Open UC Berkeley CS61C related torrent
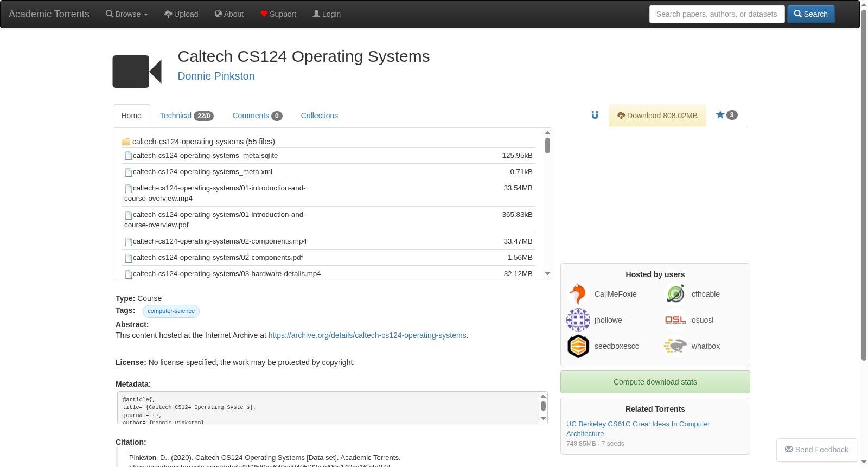Screen dimensions: 868x467 (638, 428)
